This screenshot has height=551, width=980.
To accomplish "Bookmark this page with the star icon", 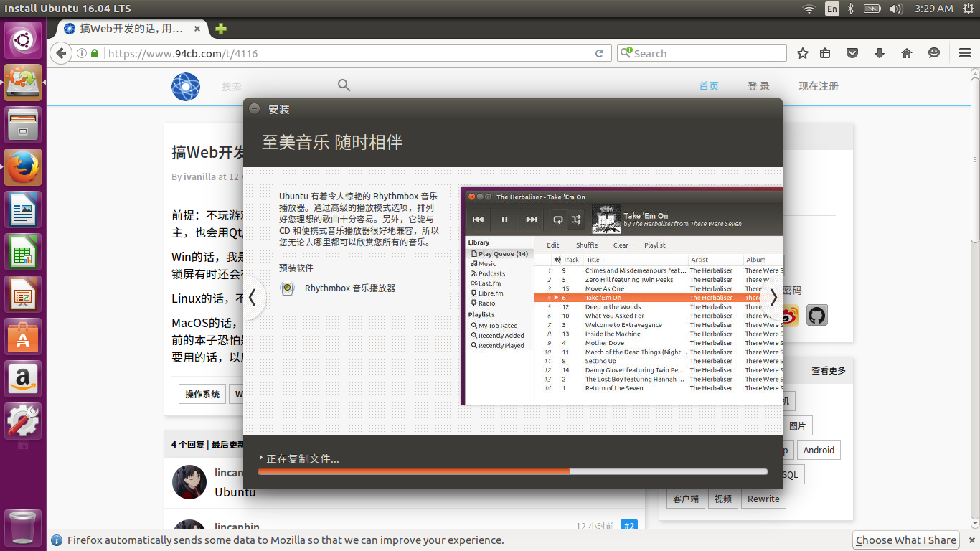I will point(803,53).
